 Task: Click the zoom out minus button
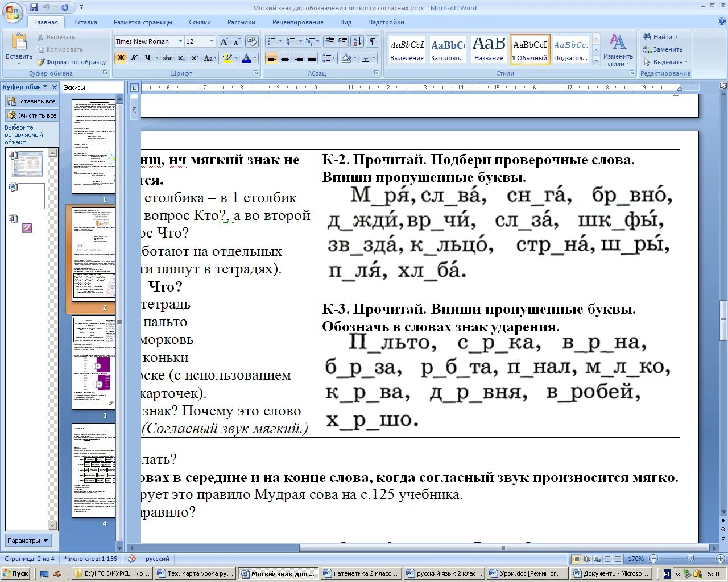(653, 559)
